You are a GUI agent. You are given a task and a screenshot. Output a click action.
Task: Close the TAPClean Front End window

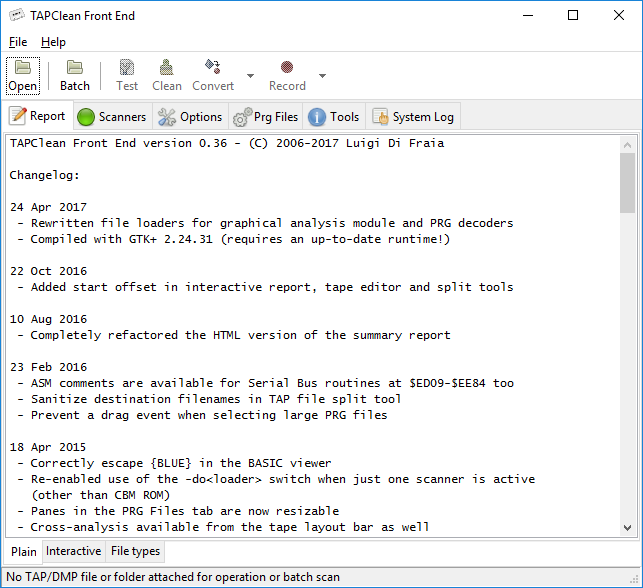[x=619, y=16]
